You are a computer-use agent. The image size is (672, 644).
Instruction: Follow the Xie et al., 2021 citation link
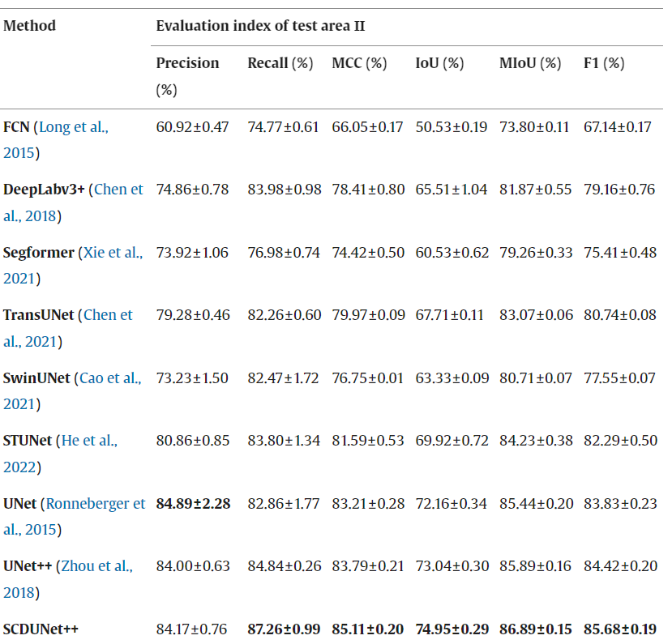click(x=113, y=252)
